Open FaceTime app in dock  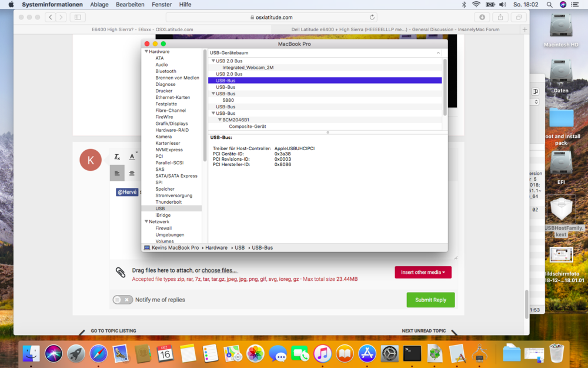[300, 354]
